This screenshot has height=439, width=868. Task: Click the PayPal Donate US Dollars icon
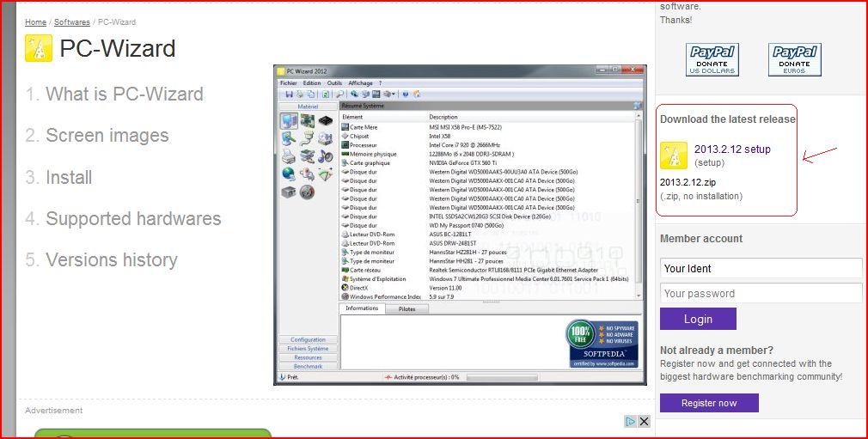tap(712, 59)
